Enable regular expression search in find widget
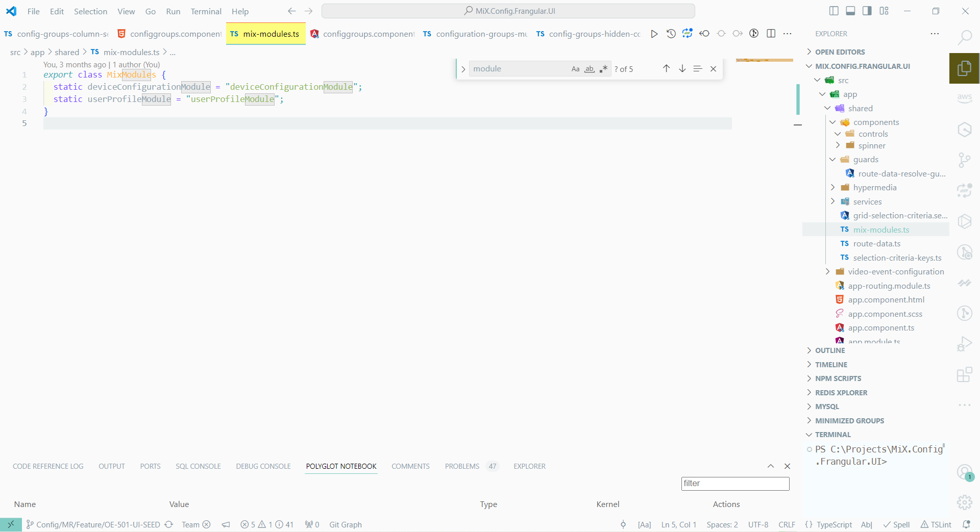This screenshot has width=980, height=532. click(603, 69)
